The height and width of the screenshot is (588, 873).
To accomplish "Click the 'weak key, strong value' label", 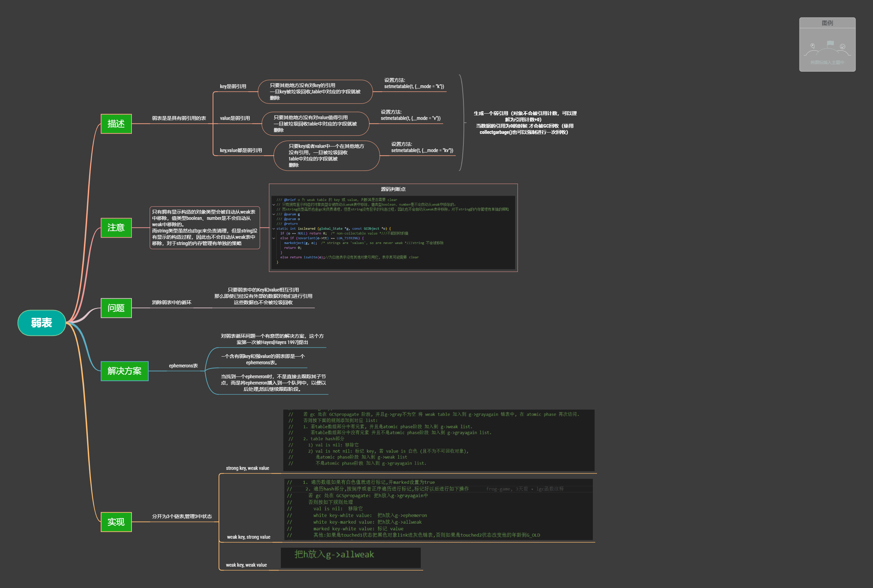I will click(x=248, y=537).
